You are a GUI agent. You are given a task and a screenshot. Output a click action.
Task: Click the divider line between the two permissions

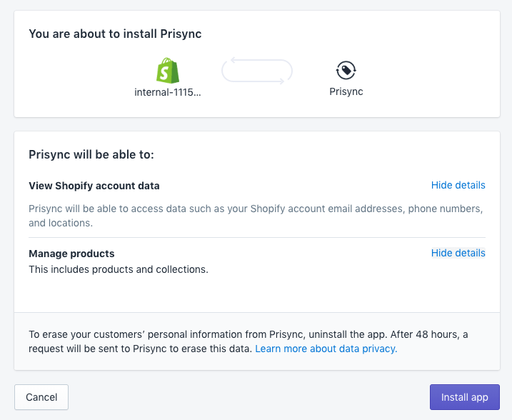point(257,237)
